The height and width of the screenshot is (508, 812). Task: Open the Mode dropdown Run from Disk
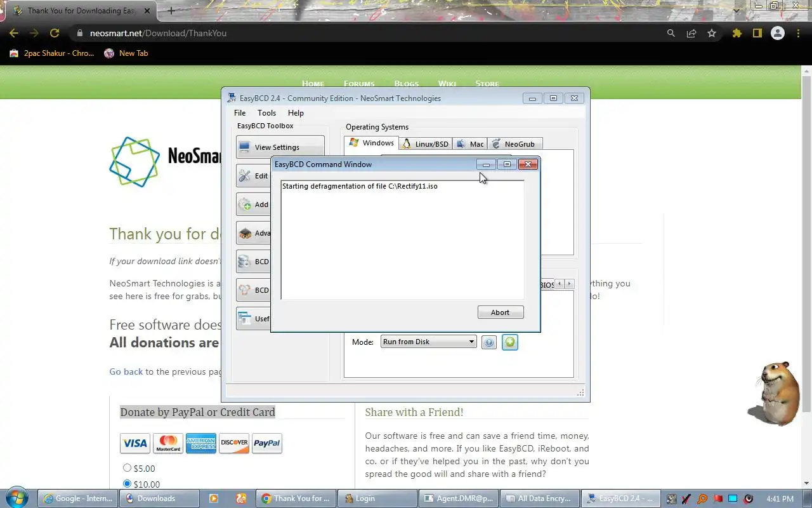tap(428, 342)
